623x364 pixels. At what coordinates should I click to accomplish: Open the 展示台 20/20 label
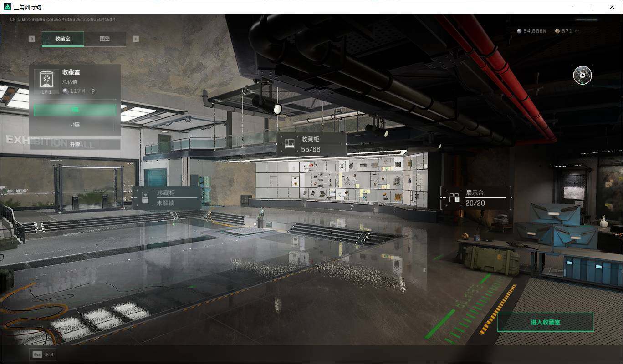tap(476, 198)
